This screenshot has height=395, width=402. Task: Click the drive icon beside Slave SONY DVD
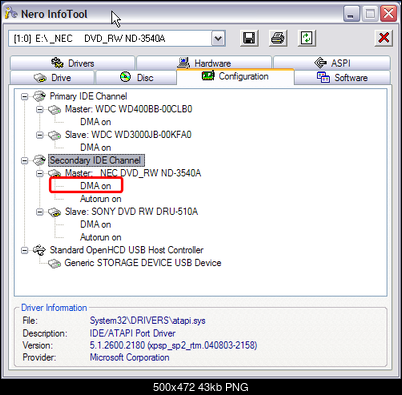point(54,212)
